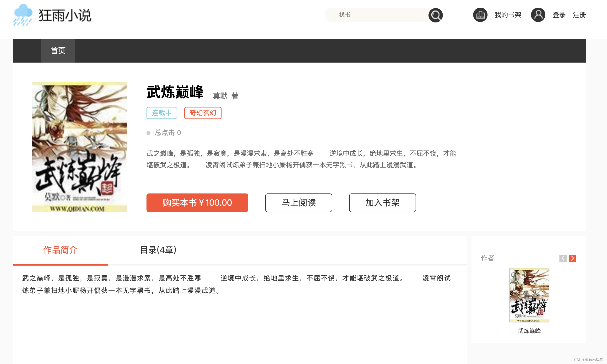Click the search magnifier icon

coord(435,15)
